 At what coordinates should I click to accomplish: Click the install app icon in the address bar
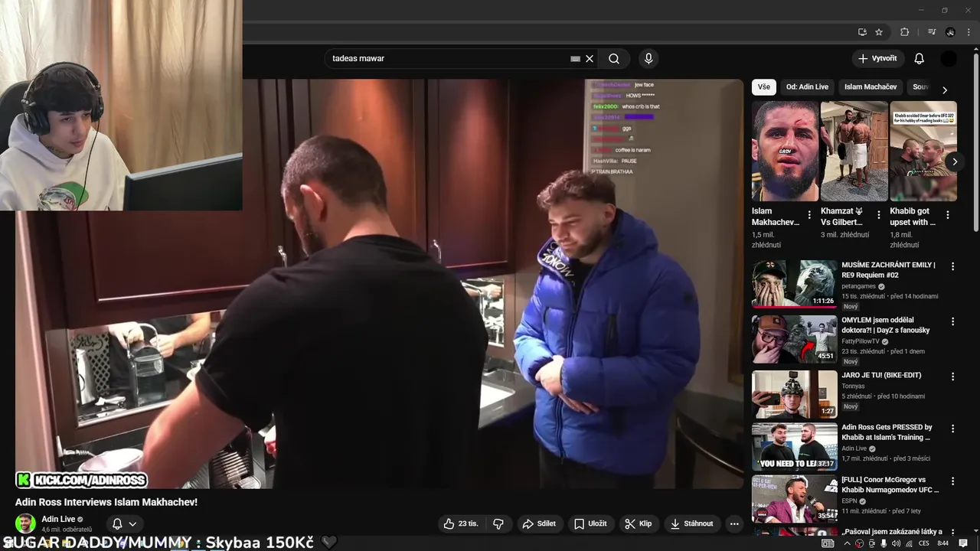pyautogui.click(x=862, y=32)
